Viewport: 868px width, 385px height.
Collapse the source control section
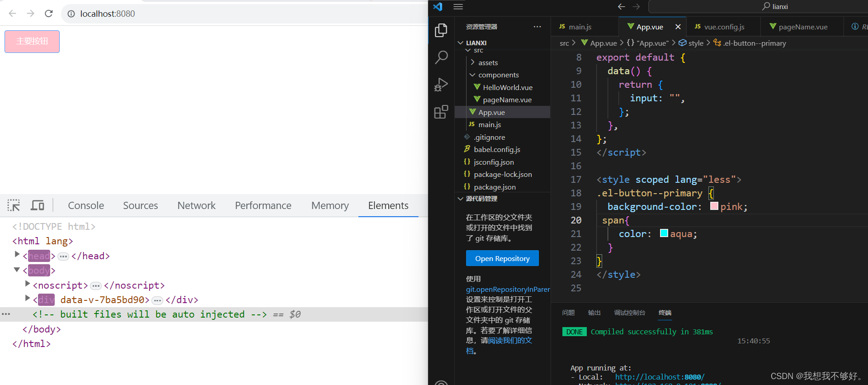(460, 199)
